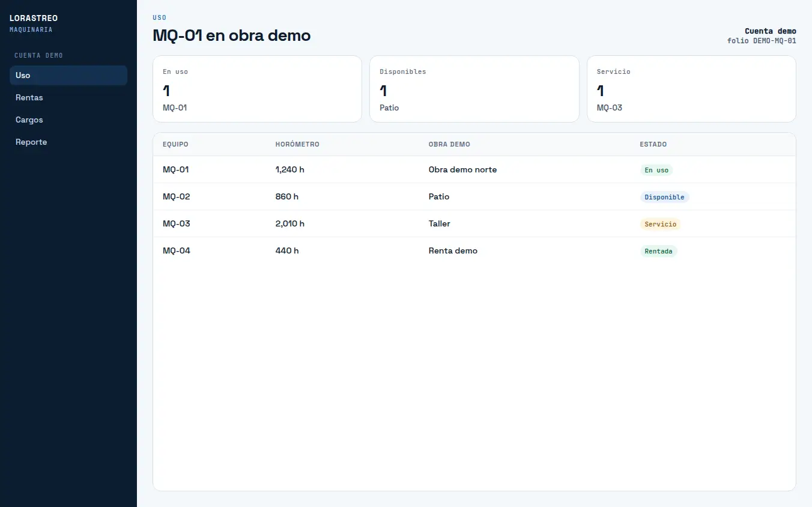This screenshot has width=812, height=507.
Task: Click the OBRA DEMO column header
Action: [x=449, y=144]
